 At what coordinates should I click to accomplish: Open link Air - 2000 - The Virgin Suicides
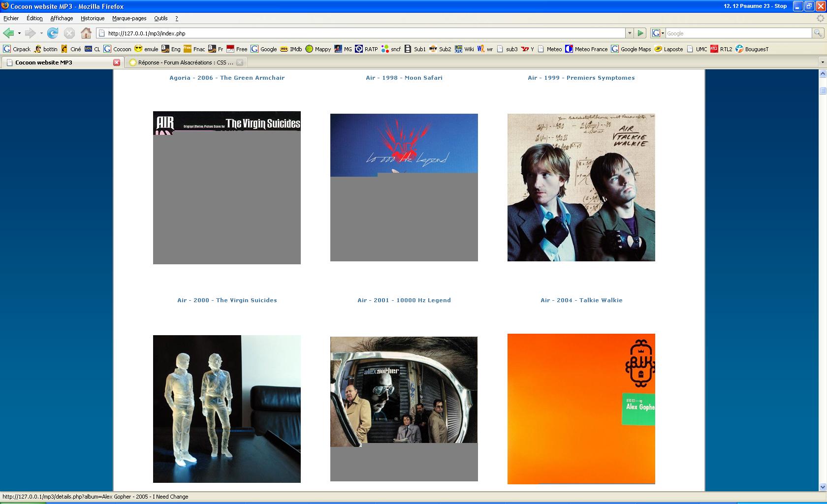[227, 300]
